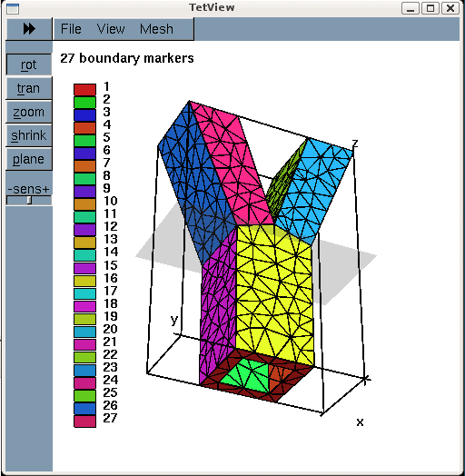This screenshot has height=476, width=465.
Task: Click the purple swatch for marker 9
Action: 85,192
